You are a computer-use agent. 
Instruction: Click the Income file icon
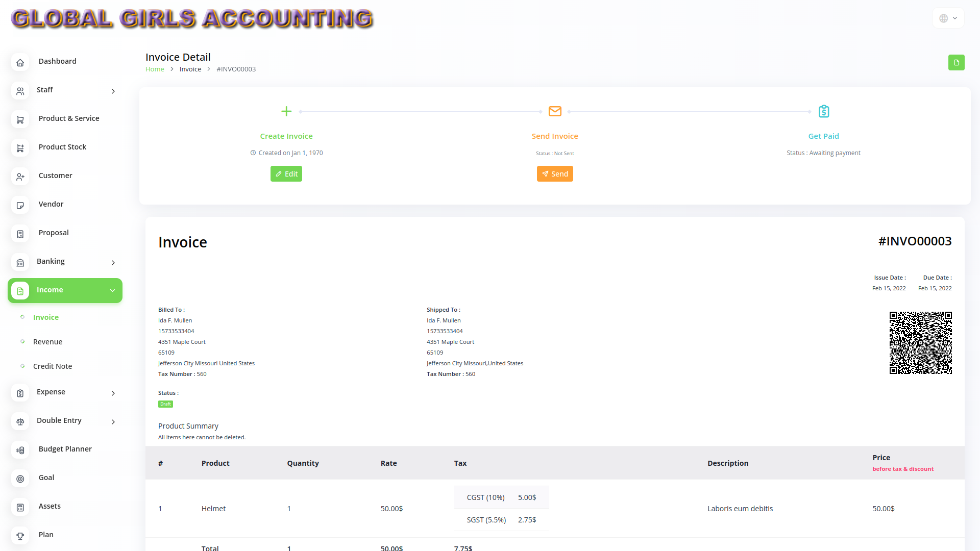[20, 291]
